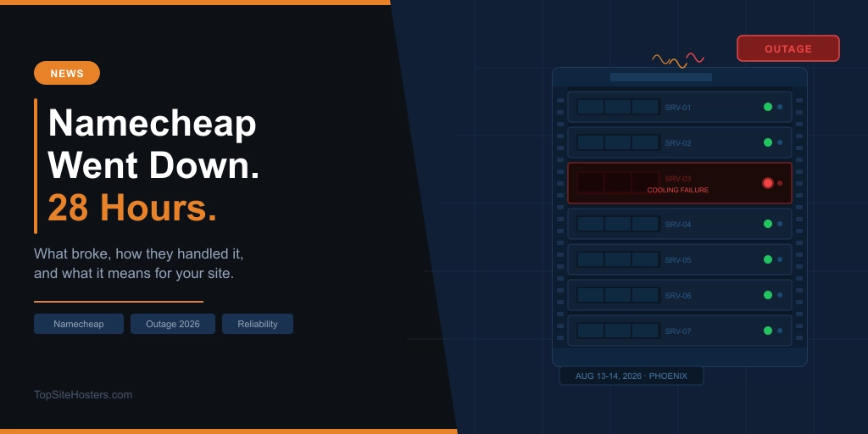Click the 'and what it means for your site' line
Viewport: 868px width, 434px height.
pyautogui.click(x=134, y=274)
